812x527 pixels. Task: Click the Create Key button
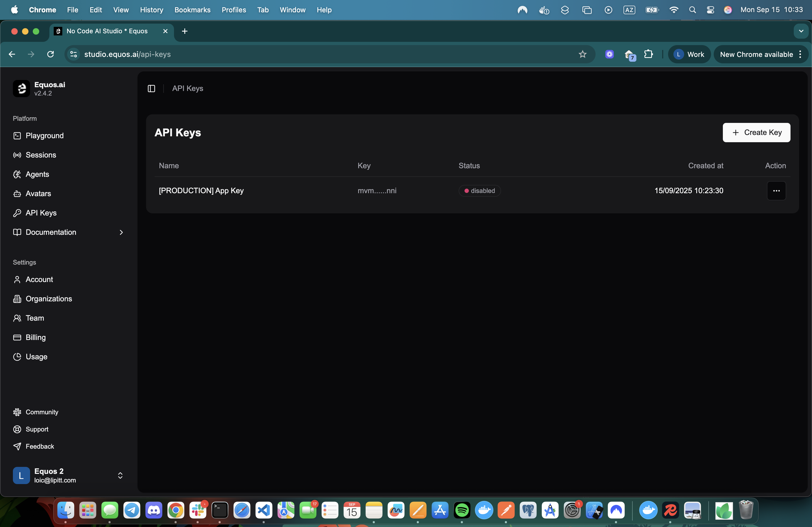point(756,132)
